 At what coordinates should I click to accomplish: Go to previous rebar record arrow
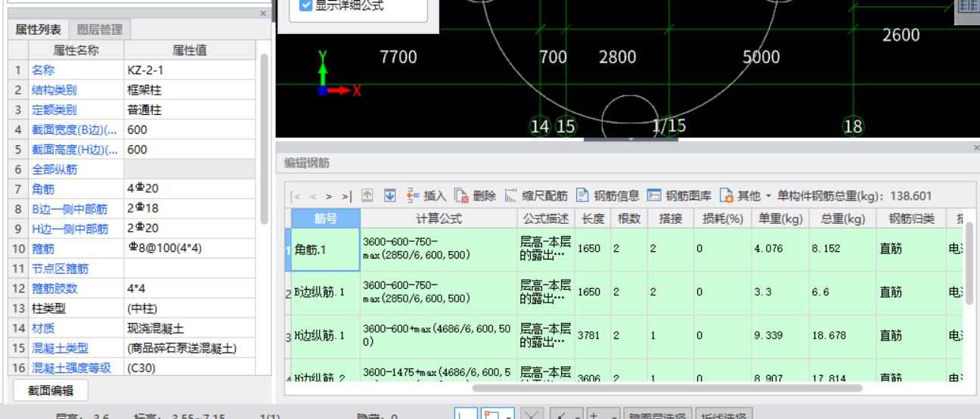pos(313,196)
